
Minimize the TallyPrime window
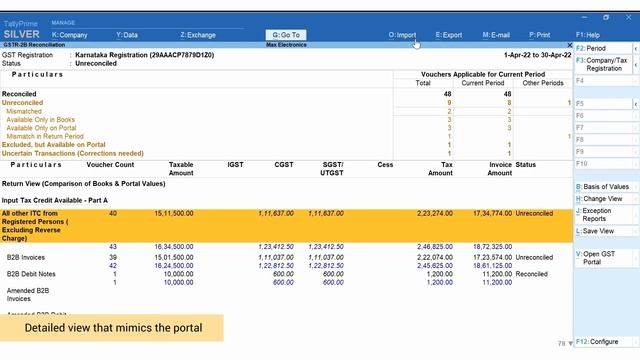584,18
